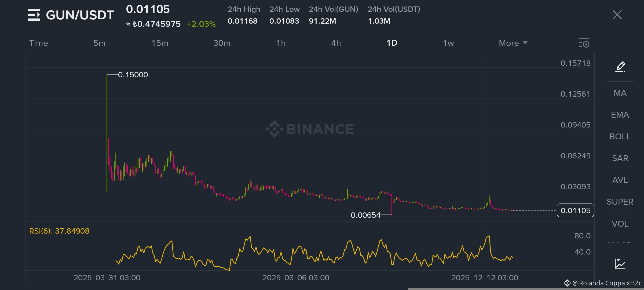Toggle the EMA indicator
Viewport: 644px width, 290px height.
click(x=620, y=115)
